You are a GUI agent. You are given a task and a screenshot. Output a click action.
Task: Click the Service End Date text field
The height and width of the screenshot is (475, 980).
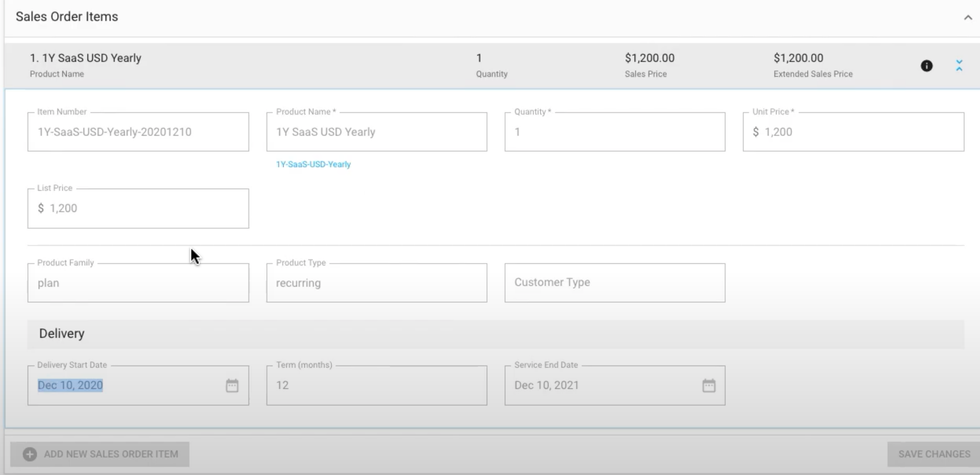[597, 386]
